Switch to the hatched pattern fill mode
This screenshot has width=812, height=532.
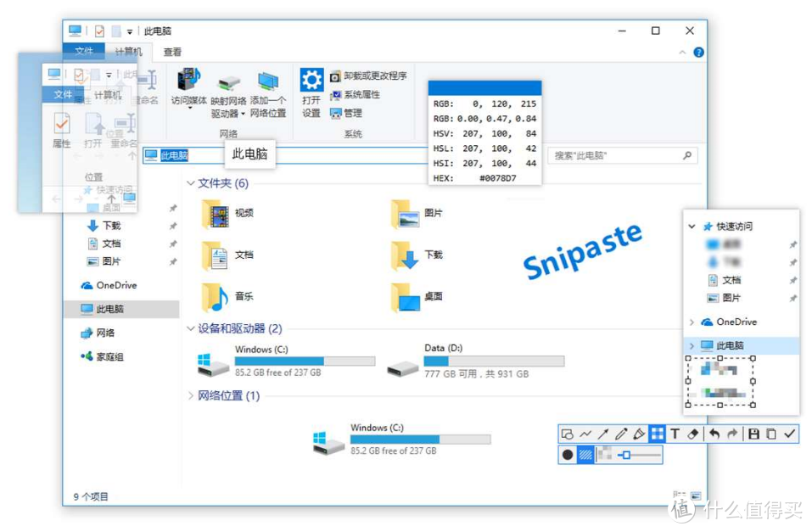tap(585, 454)
